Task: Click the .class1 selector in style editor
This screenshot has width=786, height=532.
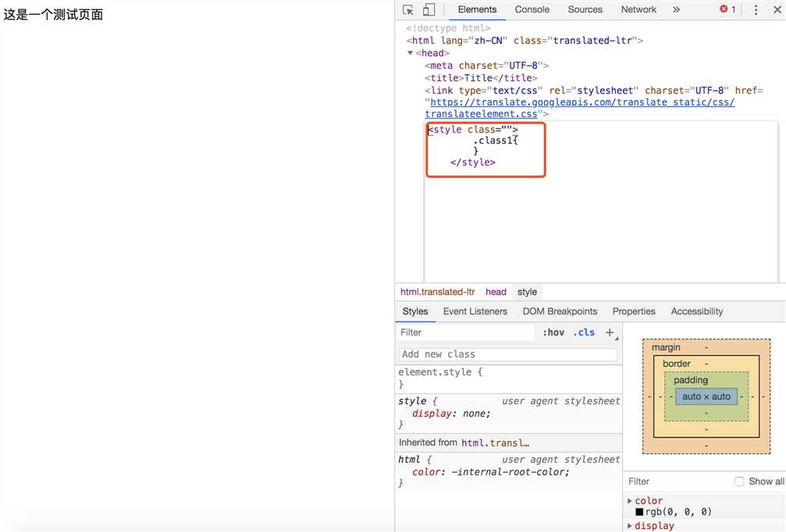Action: point(494,140)
